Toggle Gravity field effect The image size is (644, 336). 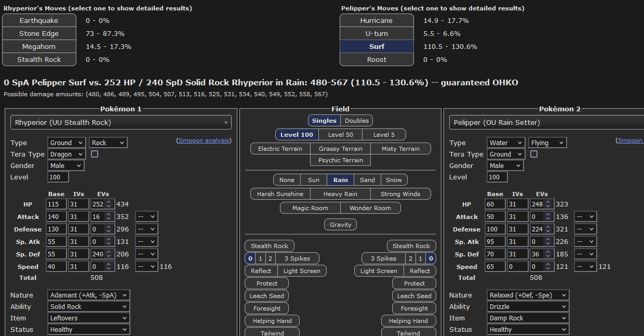coord(341,225)
